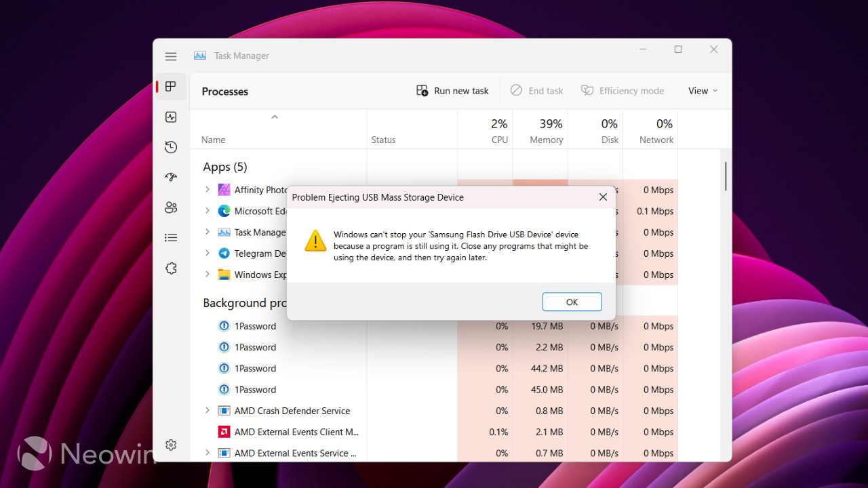
Task: Sort processes by the CPU column
Action: click(499, 140)
